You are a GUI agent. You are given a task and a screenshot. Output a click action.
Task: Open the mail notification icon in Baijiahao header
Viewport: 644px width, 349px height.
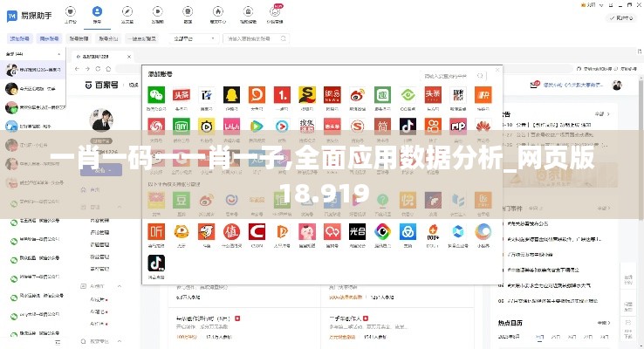535,84
